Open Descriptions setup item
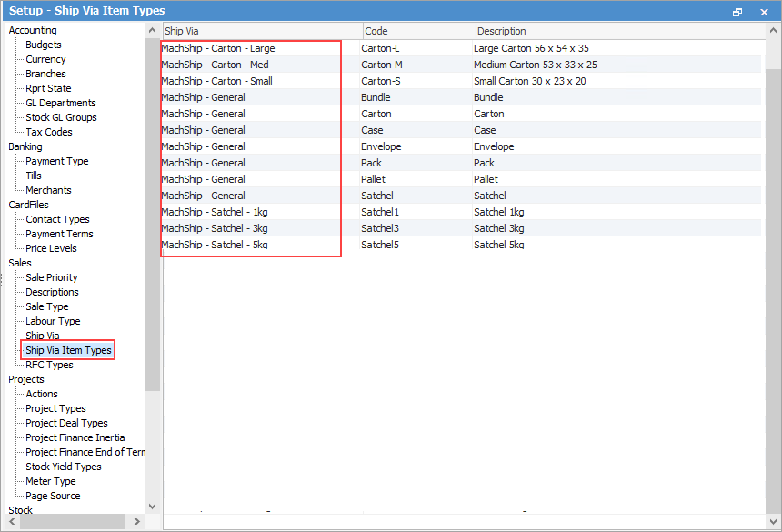Viewport: 782px width, 532px height. (52, 292)
